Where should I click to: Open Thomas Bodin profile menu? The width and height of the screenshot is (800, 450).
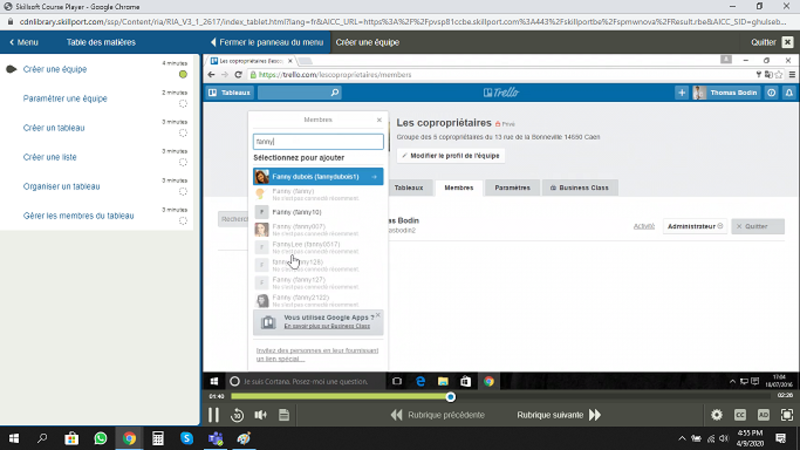[x=726, y=92]
